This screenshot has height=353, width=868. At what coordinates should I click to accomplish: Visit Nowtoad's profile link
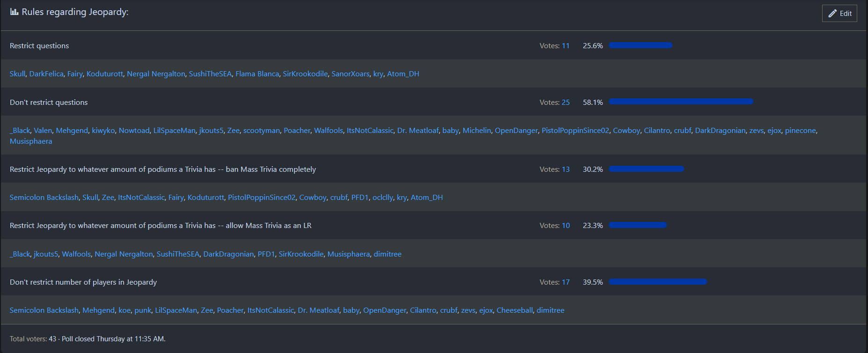tap(134, 131)
